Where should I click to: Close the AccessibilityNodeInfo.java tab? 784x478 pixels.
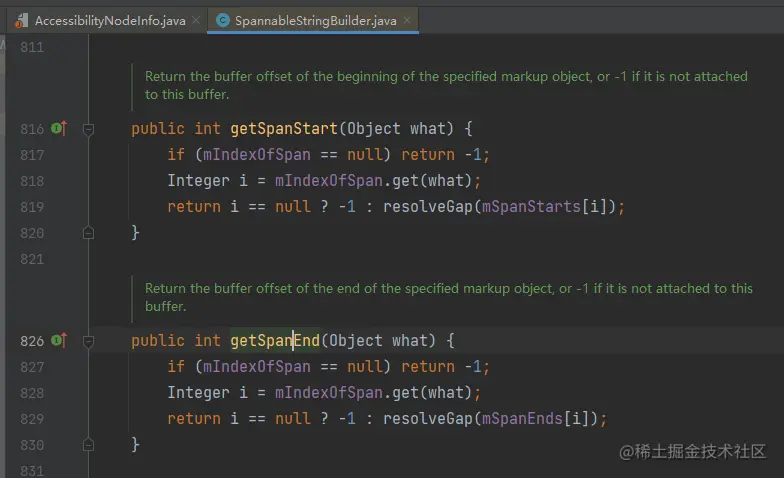coord(196,20)
